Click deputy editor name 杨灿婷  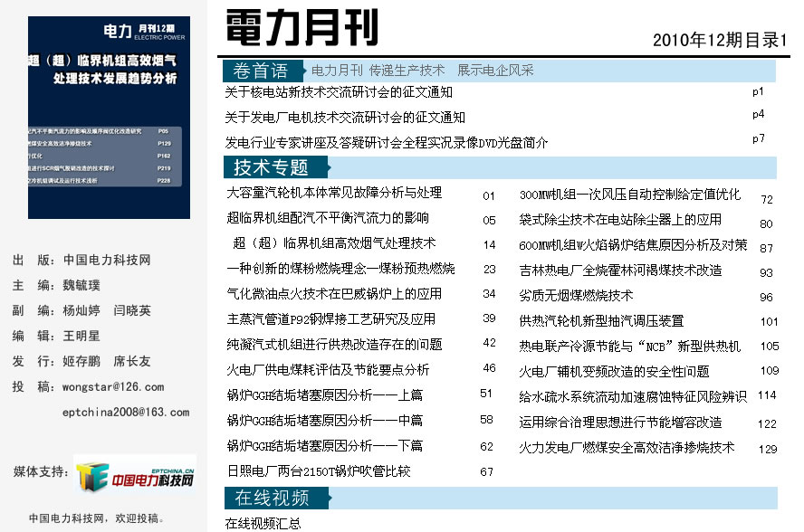pos(81,310)
